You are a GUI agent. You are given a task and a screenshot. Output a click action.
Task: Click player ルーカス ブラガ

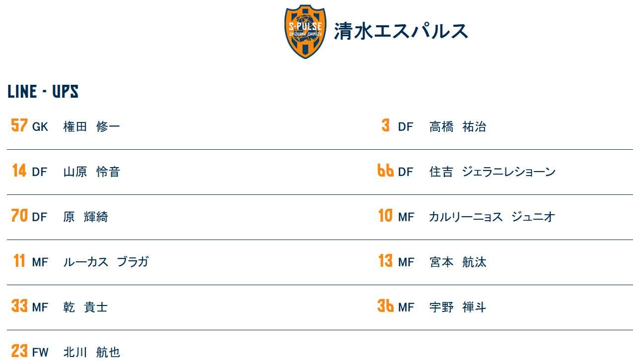(x=106, y=262)
